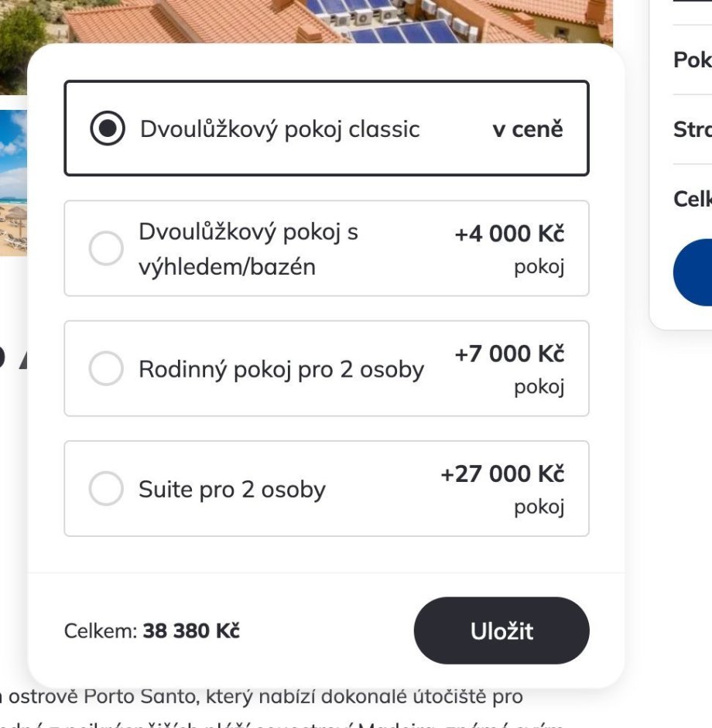Choose radio for Dvoulůžkový pokoj s výhledem/bazén
This screenshot has height=728, width=712.
point(106,248)
